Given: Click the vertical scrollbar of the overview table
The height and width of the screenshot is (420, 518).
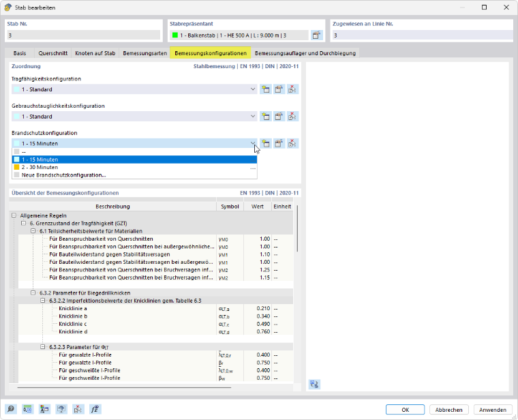Looking at the screenshot, I should pyautogui.click(x=297, y=228).
